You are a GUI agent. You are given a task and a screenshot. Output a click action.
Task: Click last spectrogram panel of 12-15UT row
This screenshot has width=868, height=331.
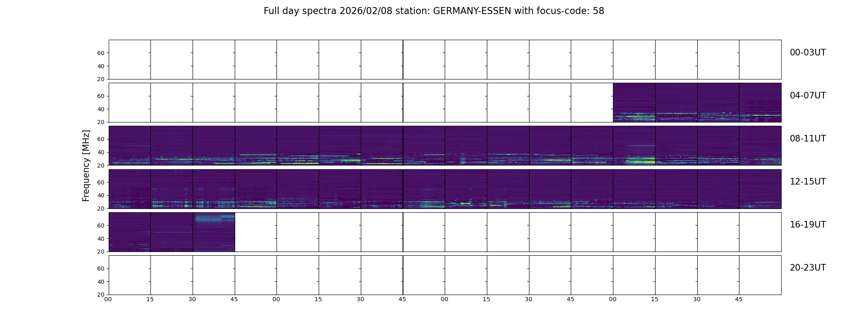[x=760, y=189]
